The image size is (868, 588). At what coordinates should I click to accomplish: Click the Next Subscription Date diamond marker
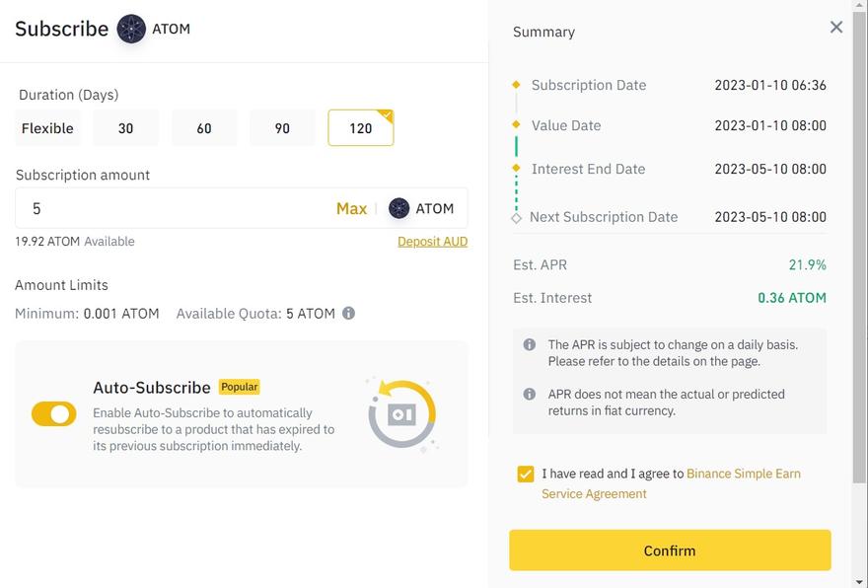tap(516, 217)
